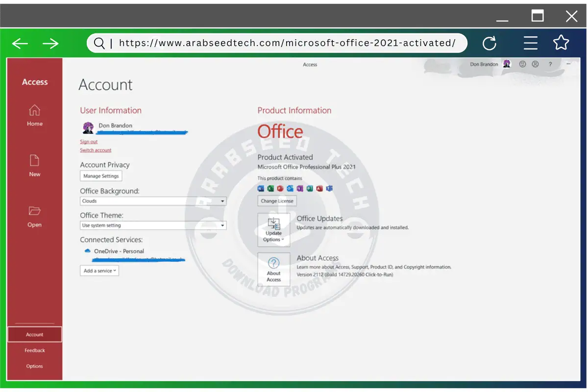Open Options from the left sidebar
The image size is (588, 392).
point(34,366)
